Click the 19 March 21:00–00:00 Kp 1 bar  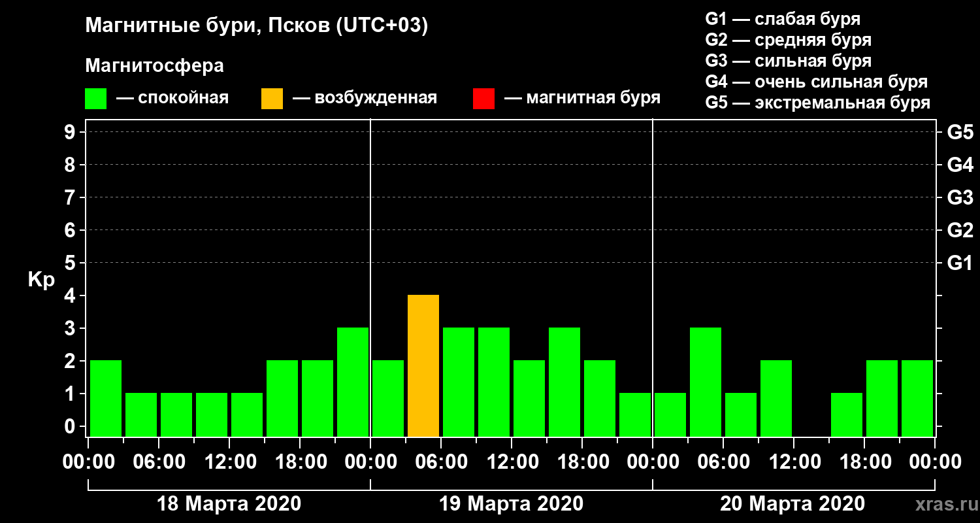(x=635, y=415)
